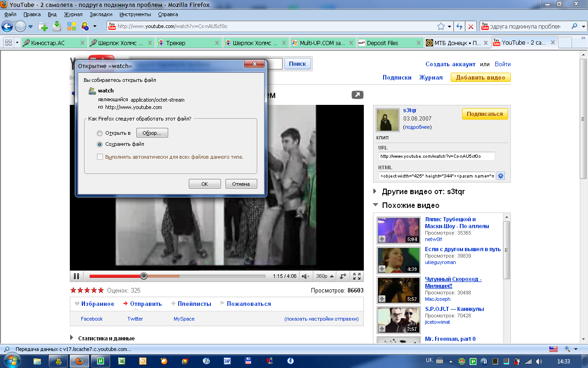Click the video progress bar scrubber
This screenshot has height=368, width=588.
tap(144, 276)
